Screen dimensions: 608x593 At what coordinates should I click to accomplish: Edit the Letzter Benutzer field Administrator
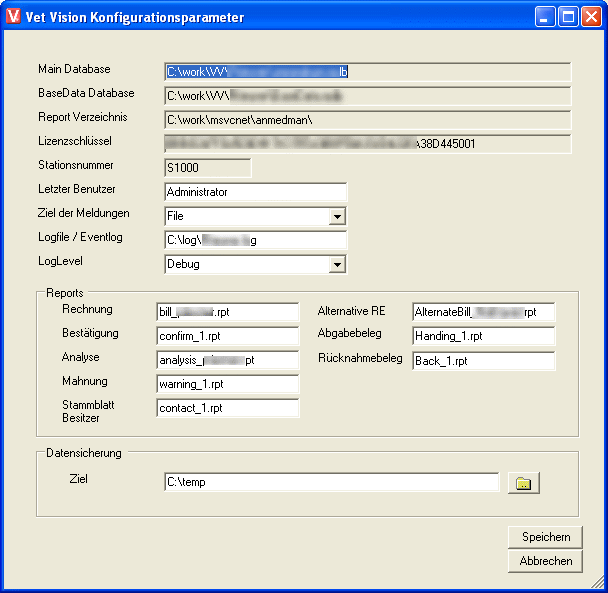(x=256, y=192)
